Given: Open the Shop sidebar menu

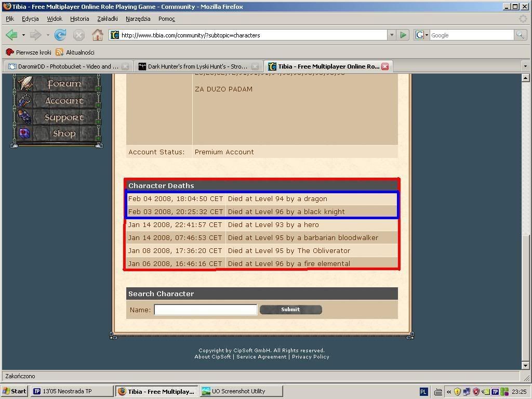Looking at the screenshot, I should (x=64, y=134).
